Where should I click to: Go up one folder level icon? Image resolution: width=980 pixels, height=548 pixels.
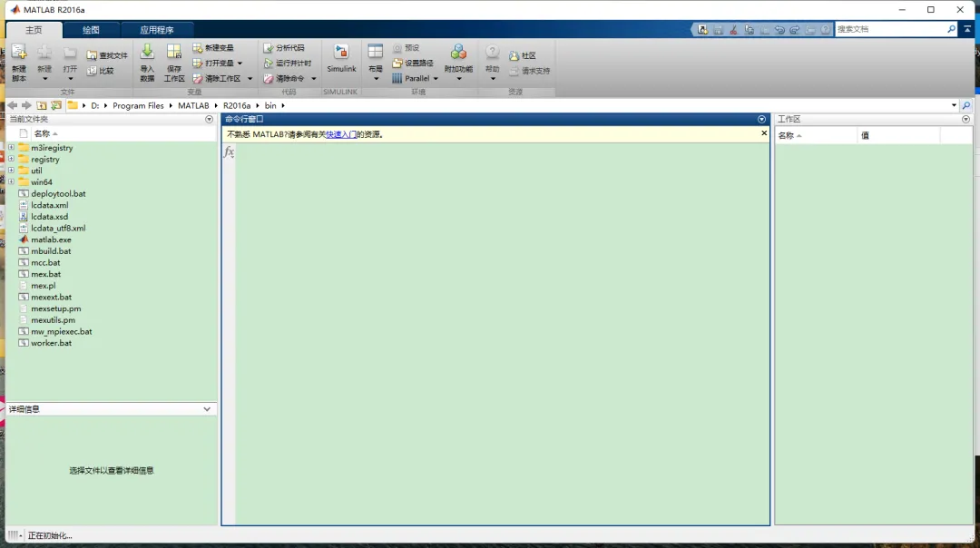coord(41,105)
